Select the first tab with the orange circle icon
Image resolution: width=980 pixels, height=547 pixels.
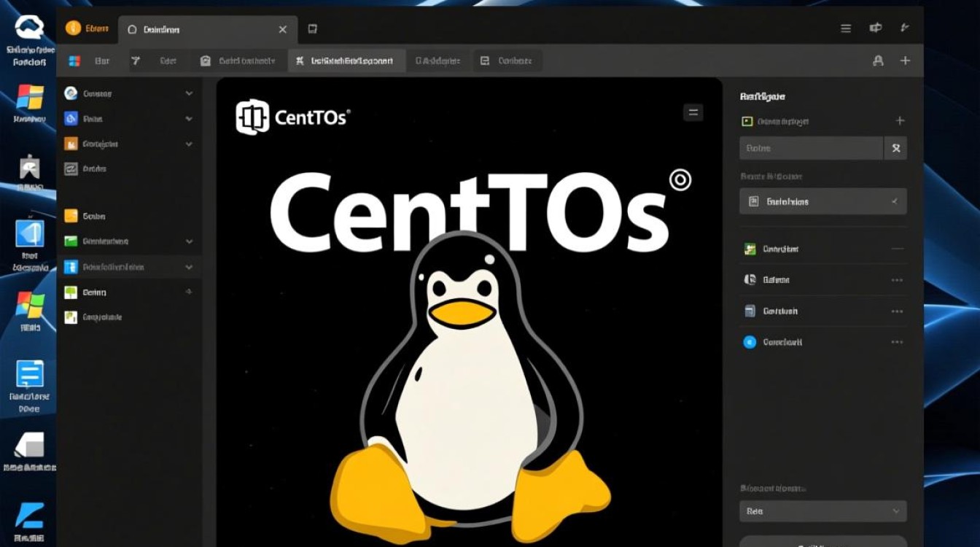87,28
